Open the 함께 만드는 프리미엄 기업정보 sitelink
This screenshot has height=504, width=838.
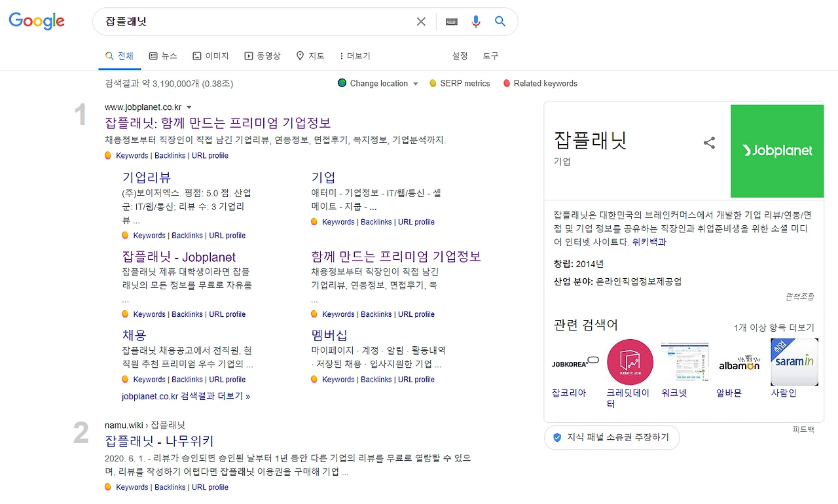396,256
